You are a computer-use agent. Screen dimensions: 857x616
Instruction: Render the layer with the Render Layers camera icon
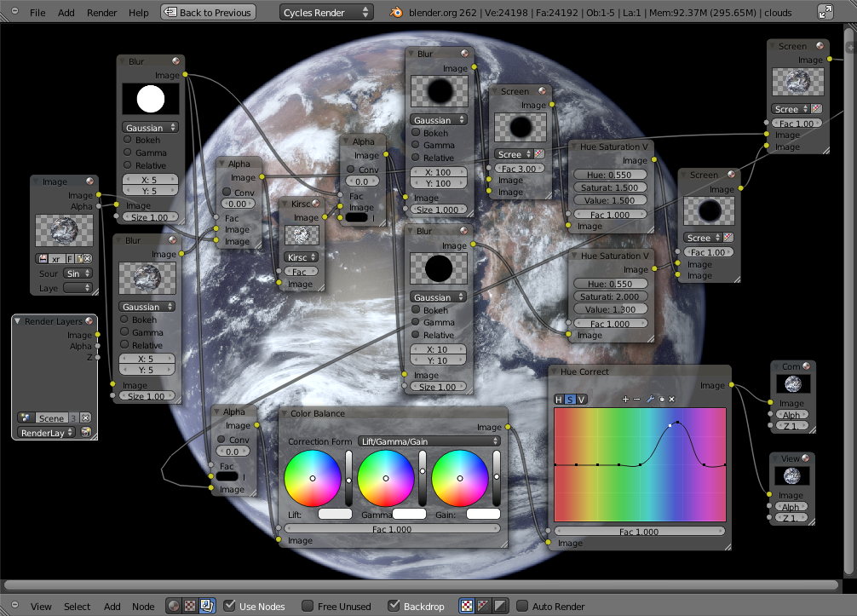(87, 433)
